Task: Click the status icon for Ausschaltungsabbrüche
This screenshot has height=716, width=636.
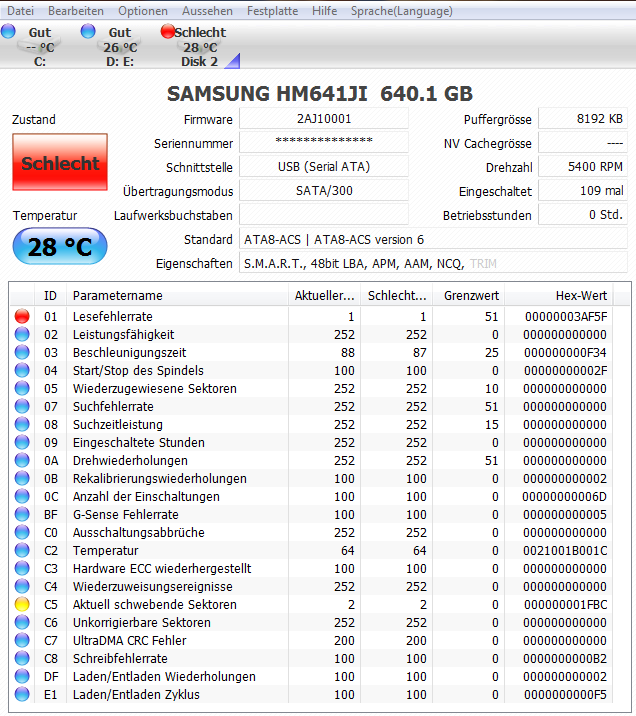Action: click(22, 532)
